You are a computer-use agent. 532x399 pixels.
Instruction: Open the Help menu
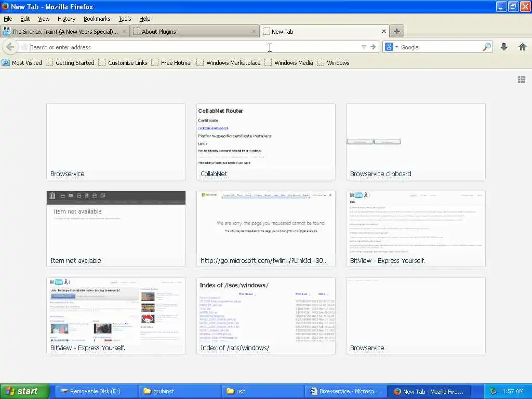click(x=145, y=19)
